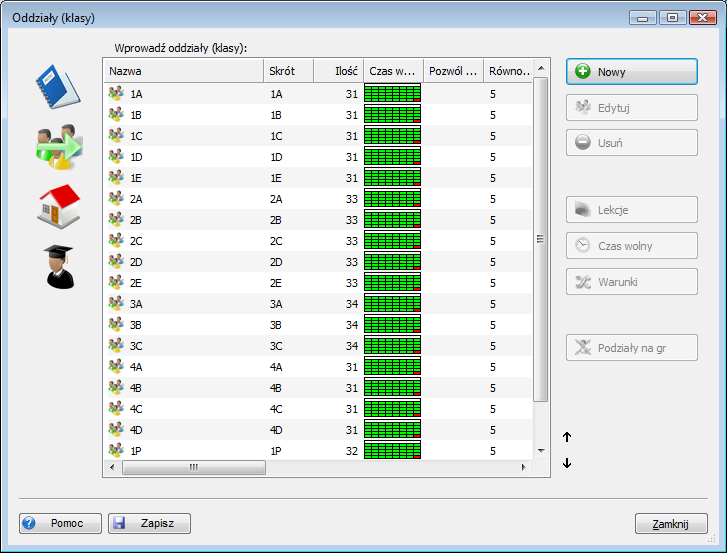This screenshot has height=553, width=727.
Task: Click the green plus icon on Nowy
Action: 582,71
